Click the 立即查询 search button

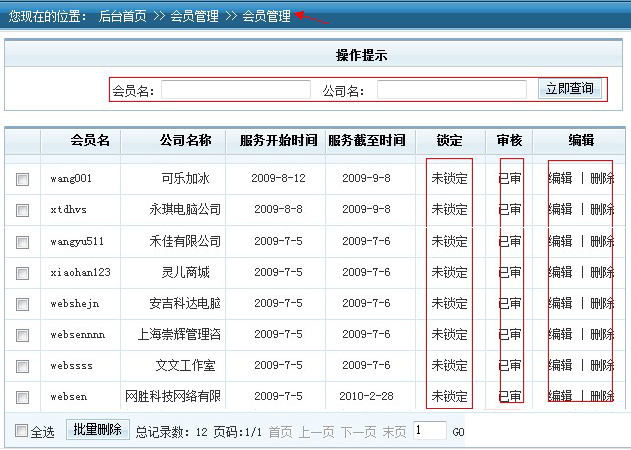(x=569, y=89)
